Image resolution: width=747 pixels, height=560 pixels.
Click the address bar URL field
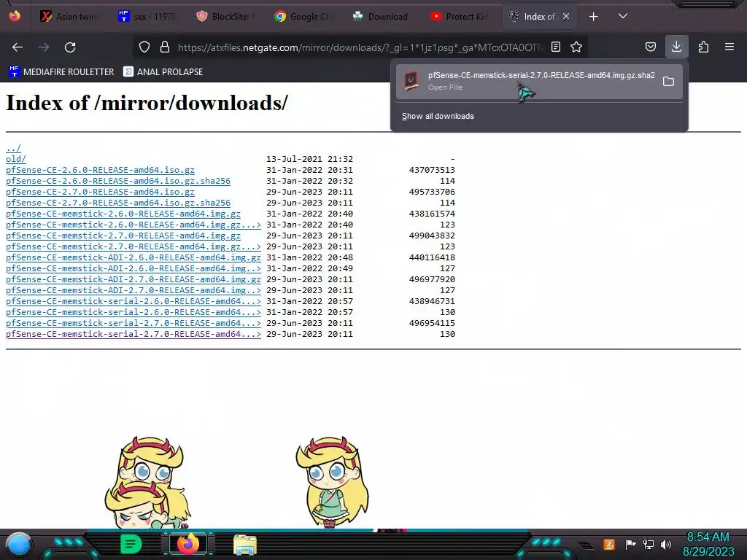click(x=360, y=47)
